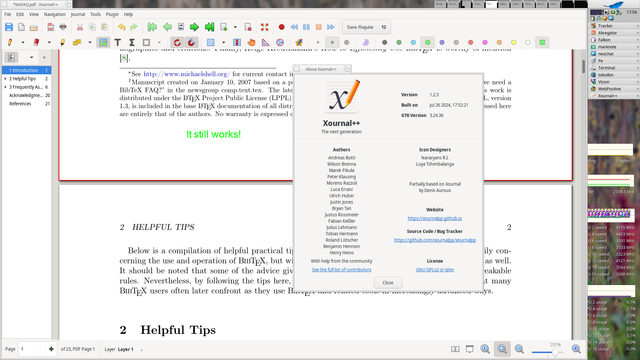
Task: Pick the red color swatch
Action: click(x=471, y=42)
